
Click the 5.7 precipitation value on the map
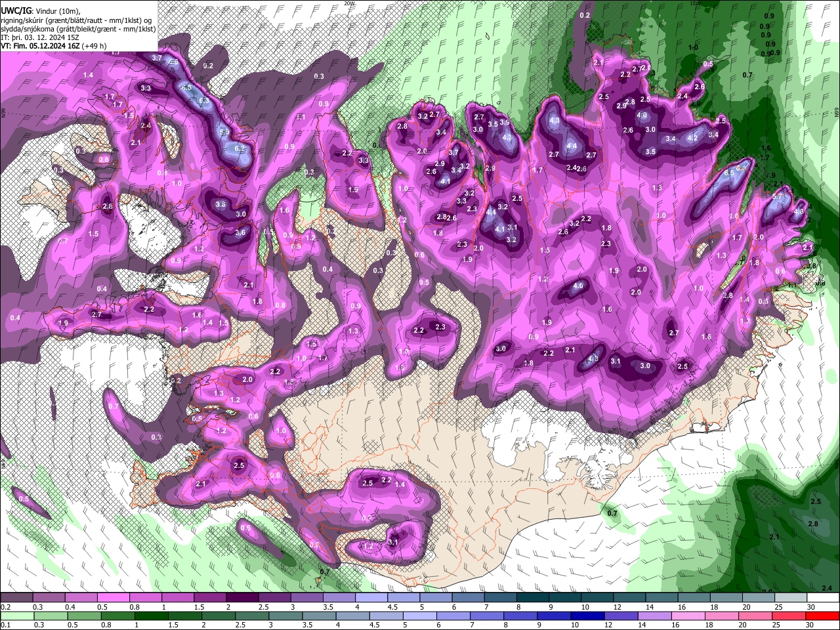778,196
